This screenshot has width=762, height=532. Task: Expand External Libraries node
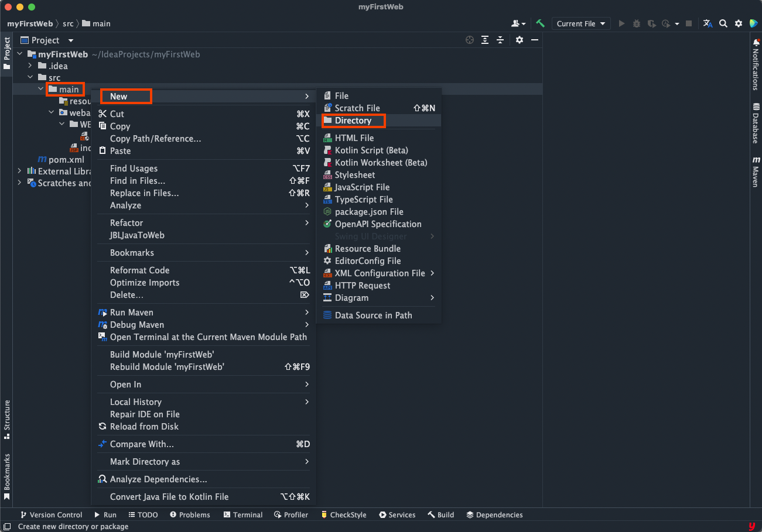click(x=20, y=171)
